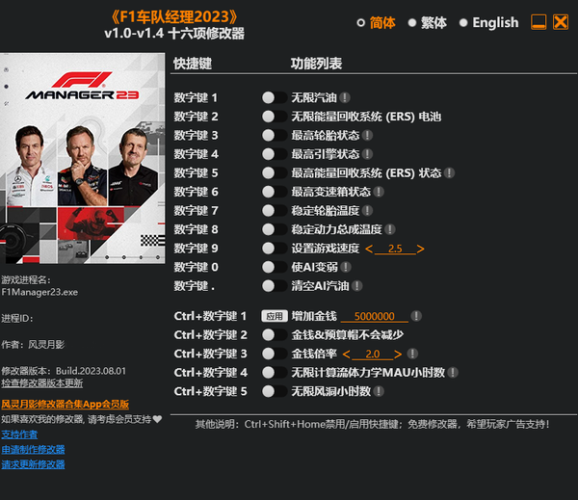Decrease game speed with left arrow
Image resolution: width=578 pixels, height=500 pixels.
(369, 249)
